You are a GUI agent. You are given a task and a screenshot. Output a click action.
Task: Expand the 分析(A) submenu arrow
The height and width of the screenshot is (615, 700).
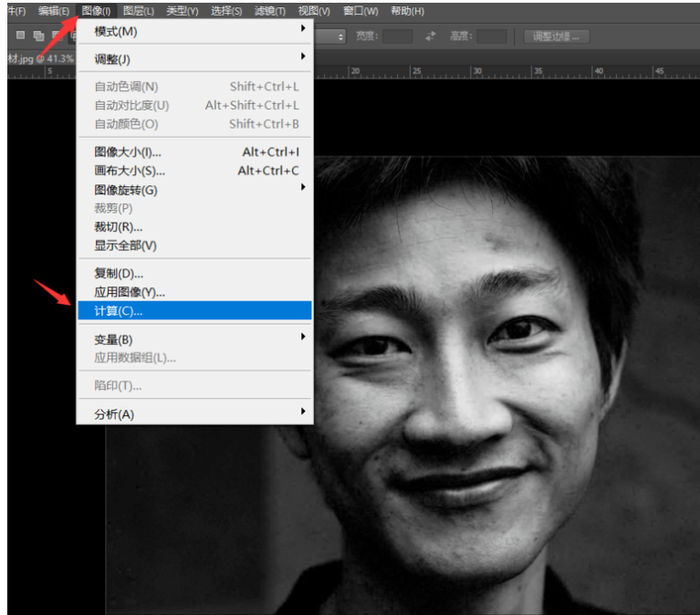click(303, 411)
